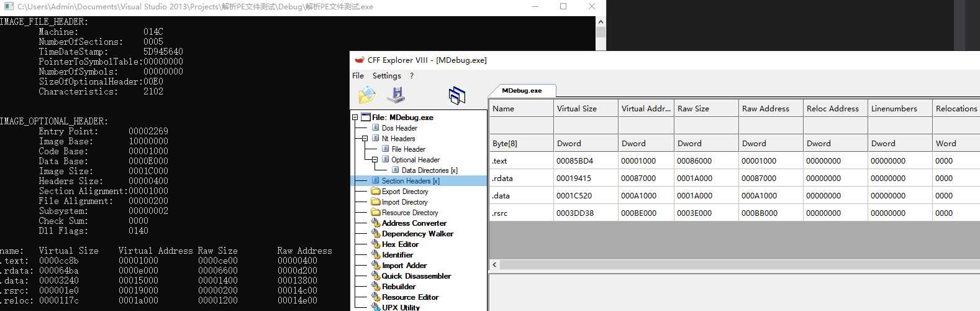Select the .rsrc section name cell
Image resolution: width=980 pixels, height=311 pixels.
[521, 213]
